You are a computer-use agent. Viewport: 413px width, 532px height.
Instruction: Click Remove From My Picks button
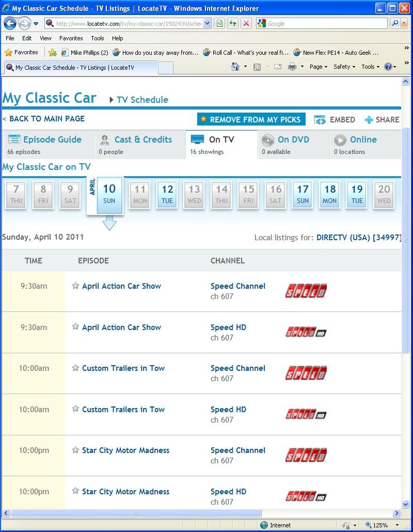[x=251, y=119]
